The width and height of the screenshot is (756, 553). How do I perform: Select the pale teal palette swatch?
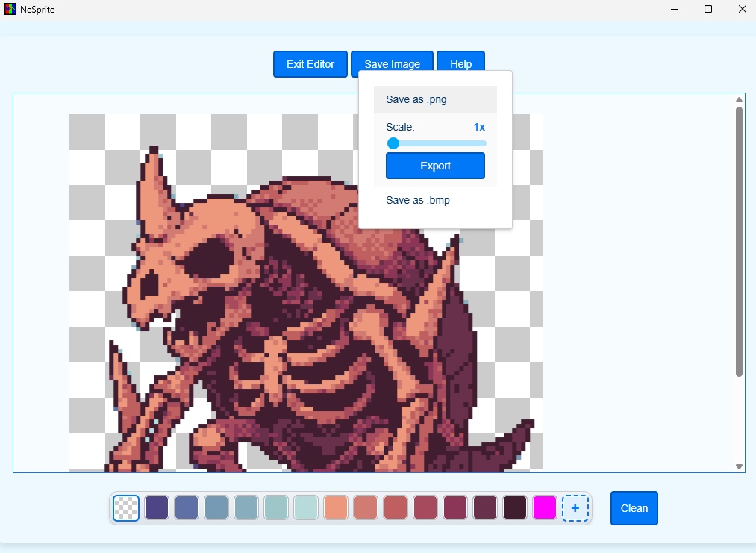[x=276, y=508]
